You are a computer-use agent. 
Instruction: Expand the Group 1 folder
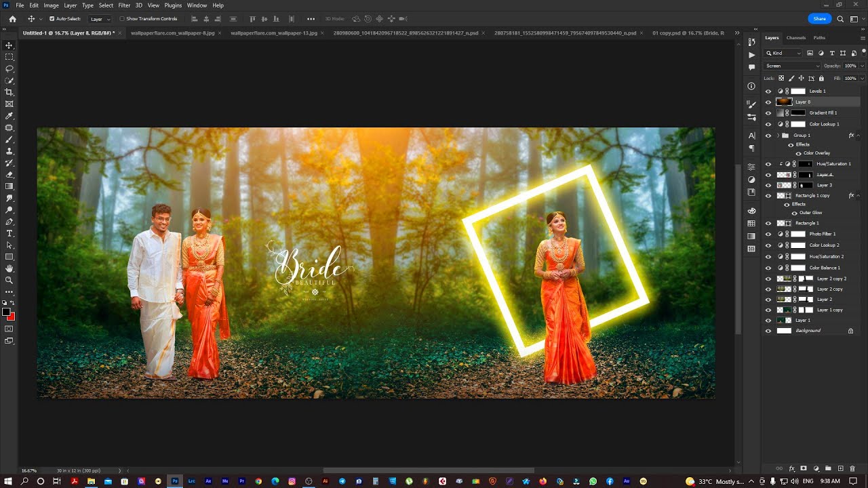(778, 136)
